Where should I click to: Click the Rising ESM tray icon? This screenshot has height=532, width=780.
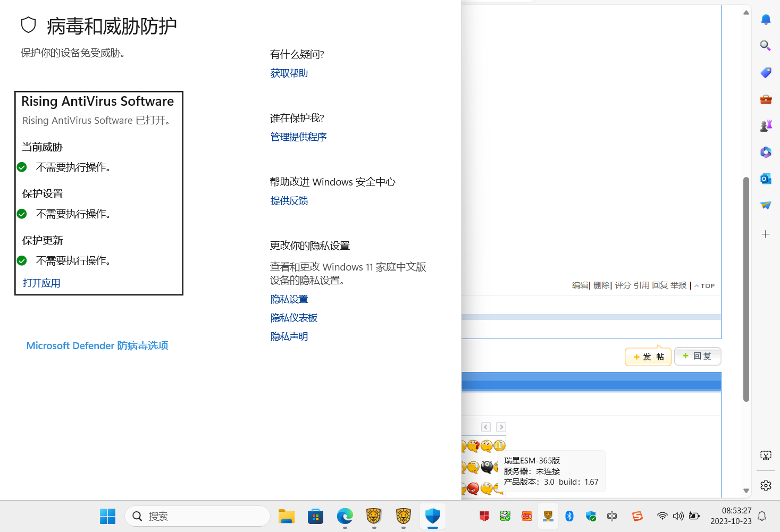548,516
